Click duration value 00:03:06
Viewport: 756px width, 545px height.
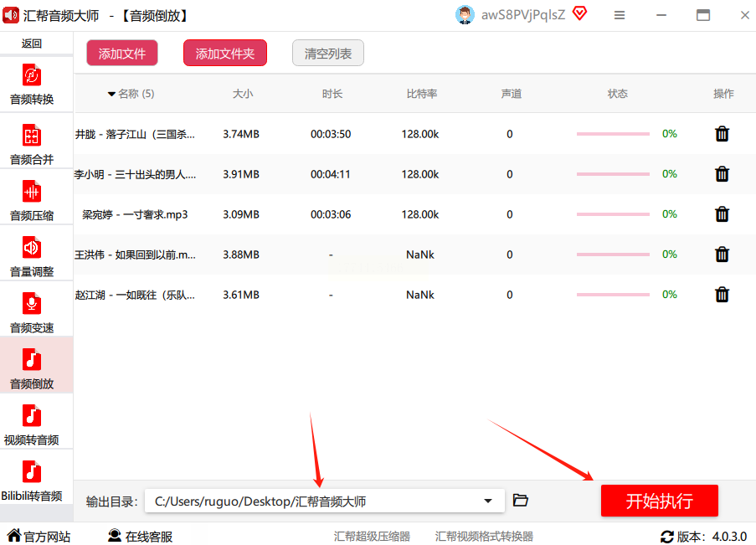[x=330, y=214]
